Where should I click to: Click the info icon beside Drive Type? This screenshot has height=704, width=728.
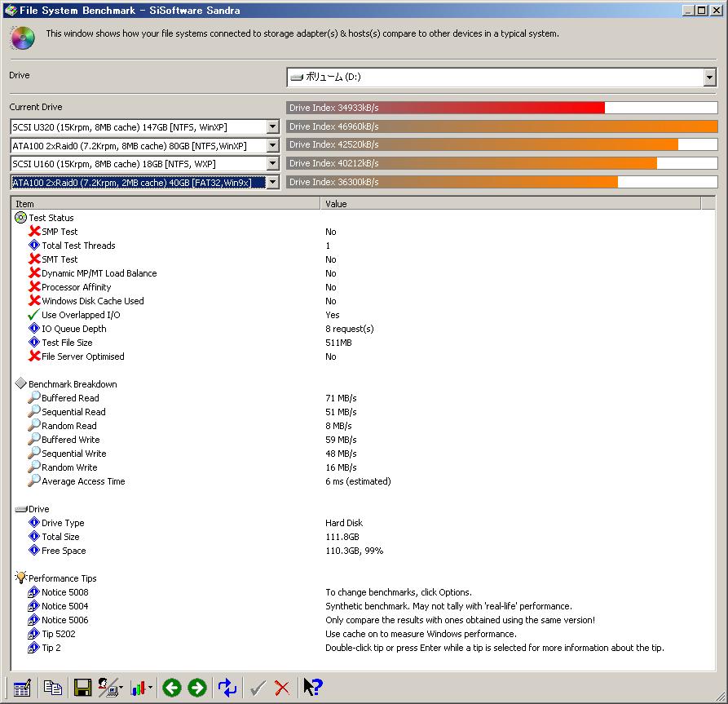[34, 522]
